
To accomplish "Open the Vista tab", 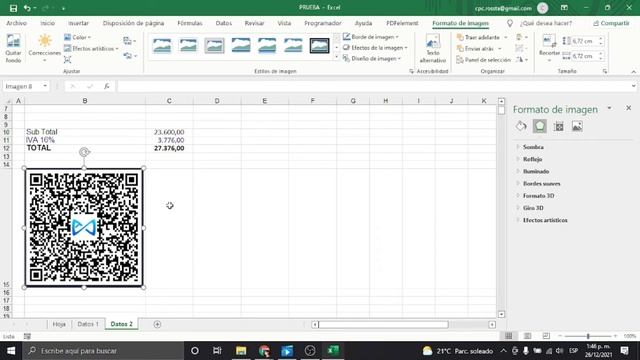I will click(x=284, y=23).
